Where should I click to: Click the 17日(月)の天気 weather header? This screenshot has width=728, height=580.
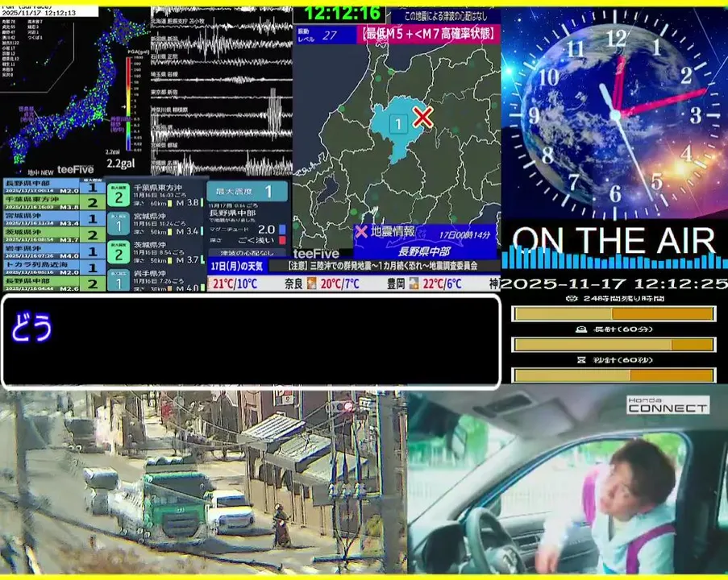pyautogui.click(x=237, y=267)
